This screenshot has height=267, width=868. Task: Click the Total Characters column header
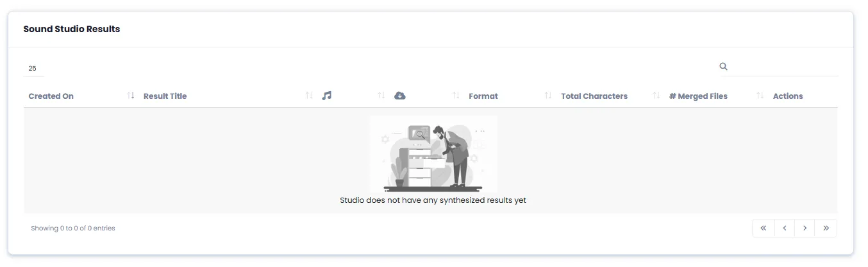click(594, 96)
